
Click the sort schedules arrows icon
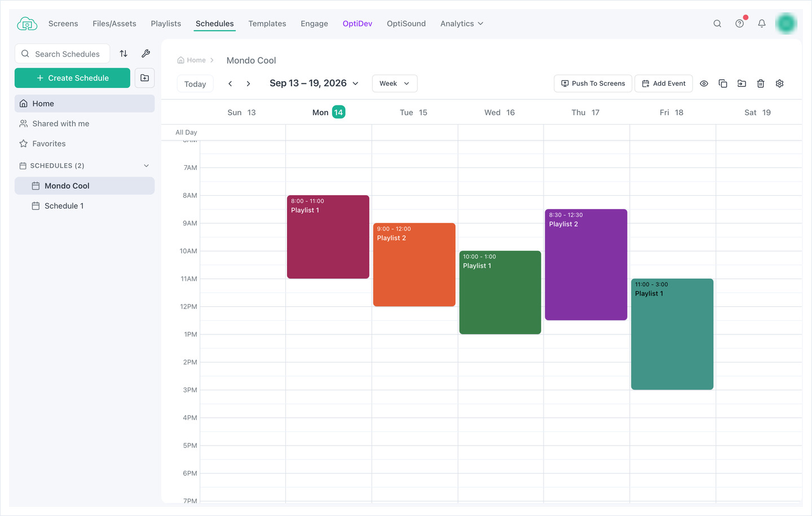[123, 54]
